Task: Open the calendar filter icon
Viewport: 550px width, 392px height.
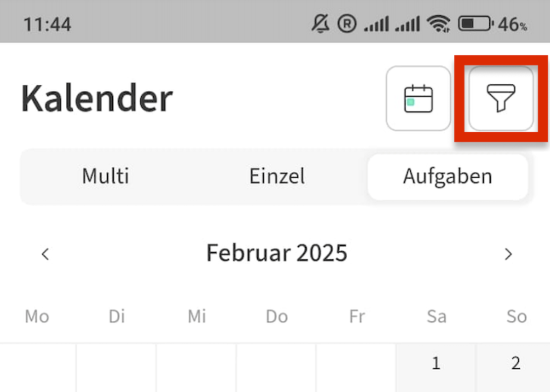Action: (x=501, y=98)
